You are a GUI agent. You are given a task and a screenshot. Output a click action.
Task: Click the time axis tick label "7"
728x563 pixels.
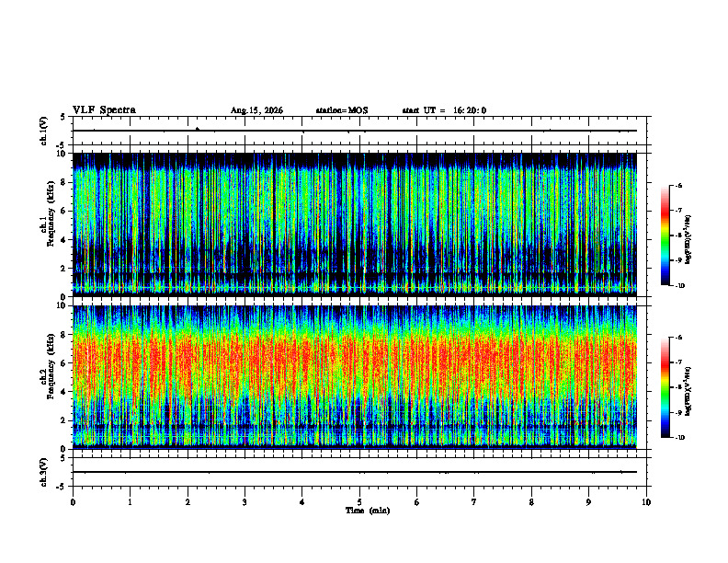point(474,502)
